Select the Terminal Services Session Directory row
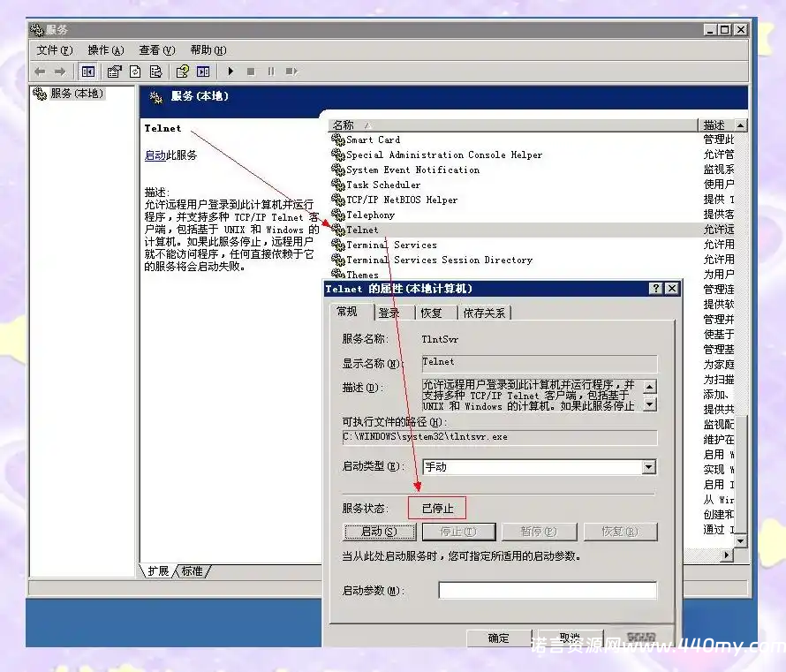 (533, 260)
